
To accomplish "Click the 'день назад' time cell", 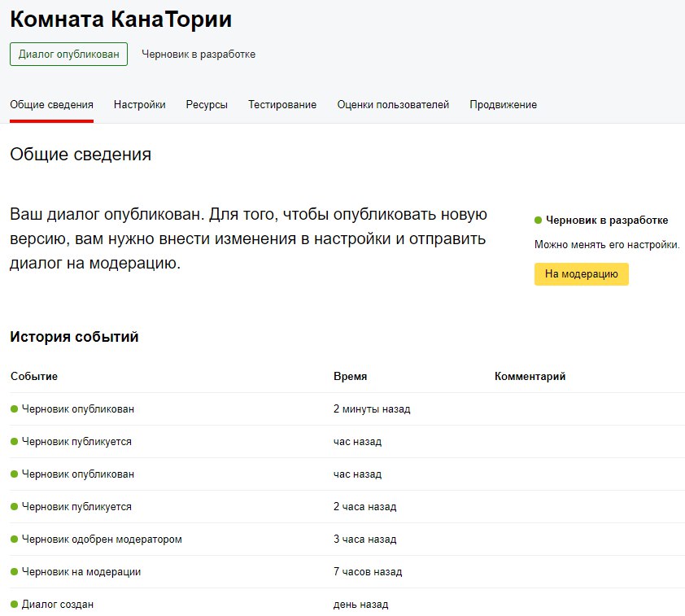I will click(x=360, y=605).
